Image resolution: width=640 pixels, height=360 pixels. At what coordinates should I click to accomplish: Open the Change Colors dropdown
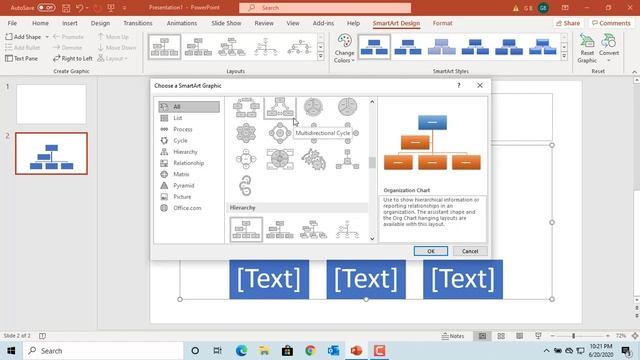[x=344, y=49]
